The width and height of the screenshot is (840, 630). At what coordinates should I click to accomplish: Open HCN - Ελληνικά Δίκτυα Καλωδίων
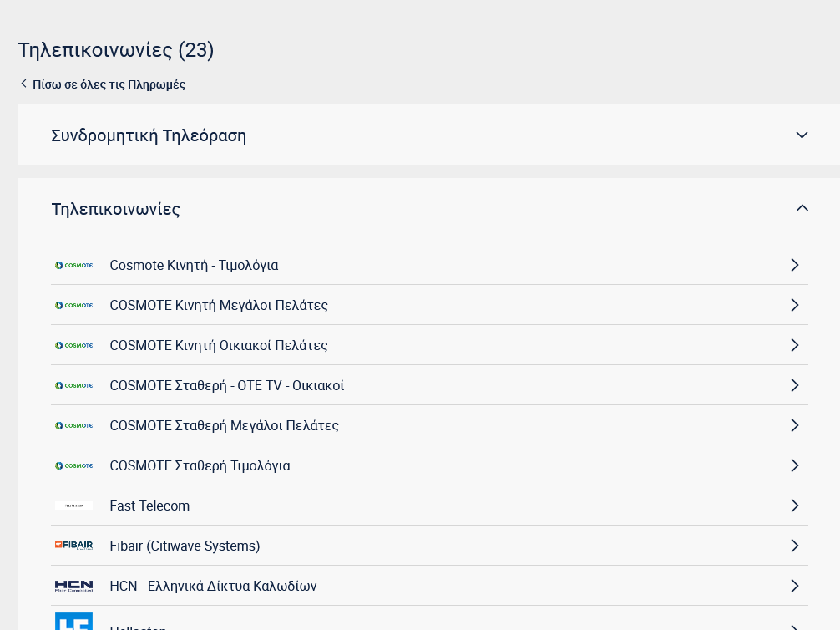point(213,586)
